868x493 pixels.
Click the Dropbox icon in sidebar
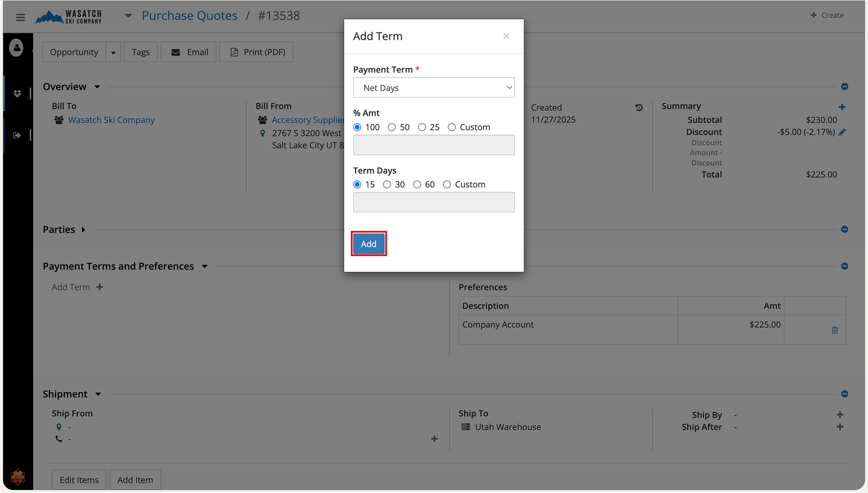pos(17,93)
